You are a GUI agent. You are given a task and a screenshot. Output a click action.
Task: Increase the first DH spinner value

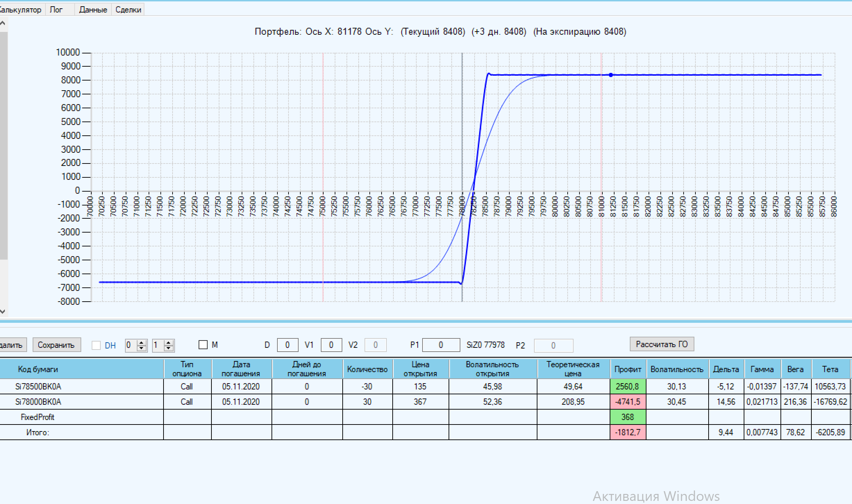tap(141, 342)
